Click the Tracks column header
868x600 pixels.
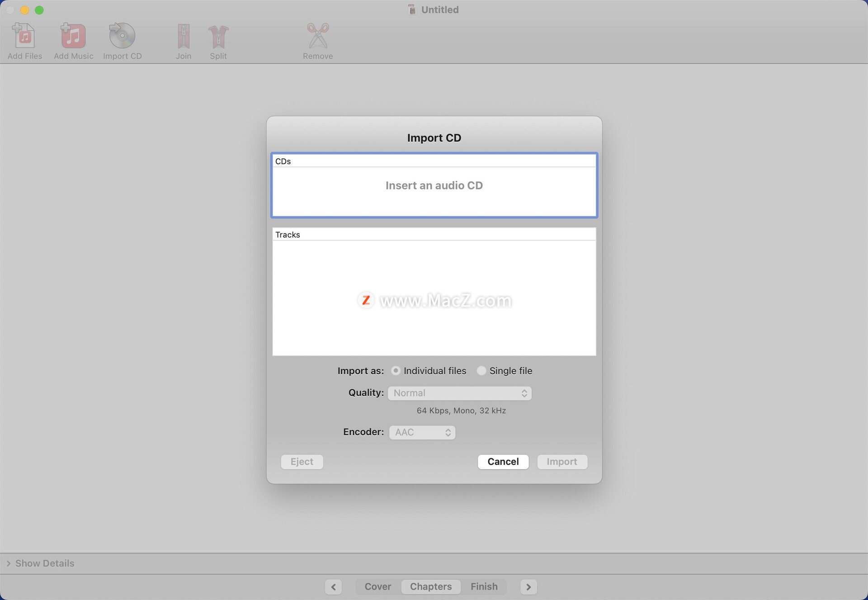click(x=434, y=234)
